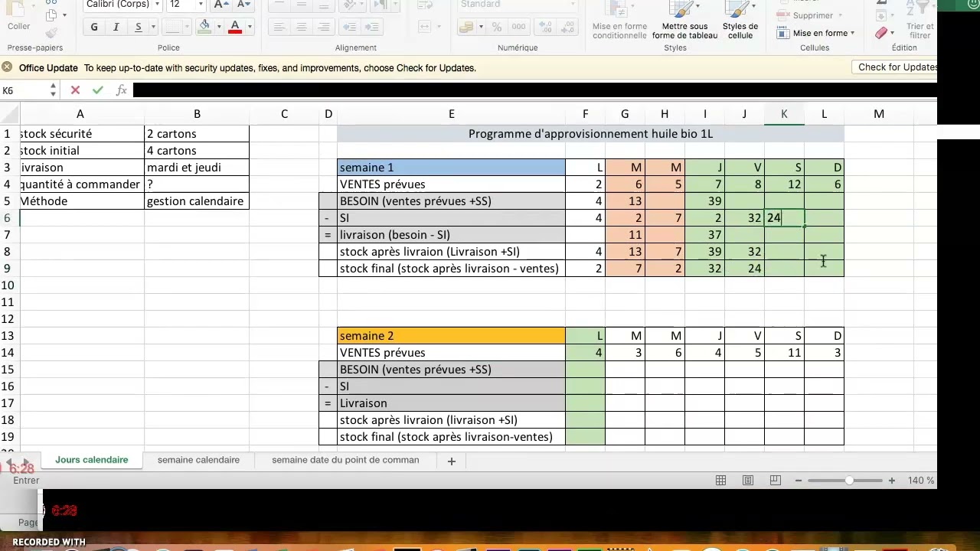Toggle italic (I) formatting
The width and height of the screenshot is (980, 551).
(x=116, y=27)
